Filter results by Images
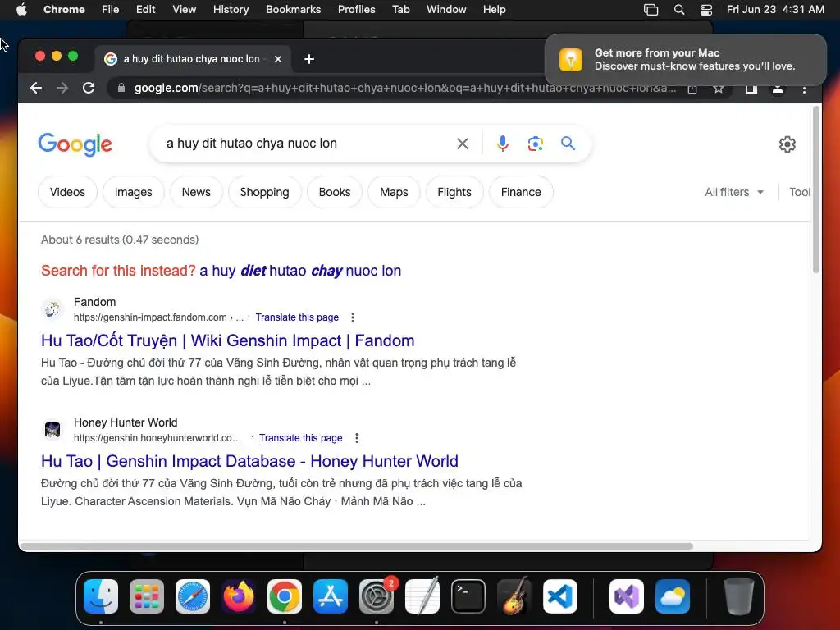Image resolution: width=840 pixels, height=630 pixels. coord(134,192)
